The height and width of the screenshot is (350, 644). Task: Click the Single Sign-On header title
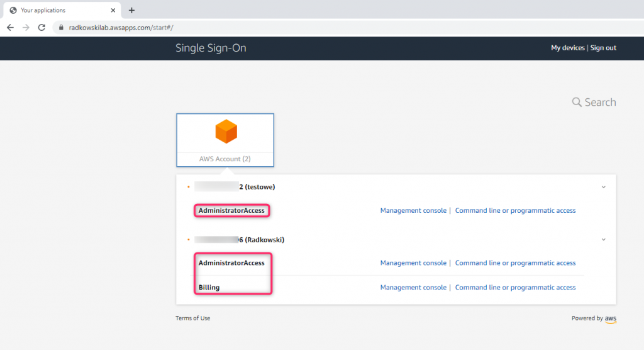211,48
